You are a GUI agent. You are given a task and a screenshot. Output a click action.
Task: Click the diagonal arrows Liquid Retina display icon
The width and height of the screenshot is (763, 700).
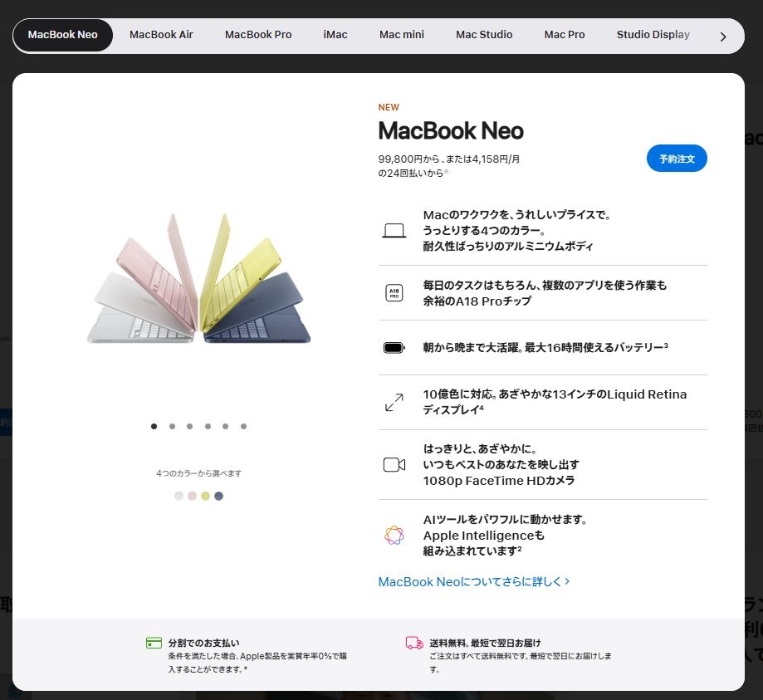[394, 403]
